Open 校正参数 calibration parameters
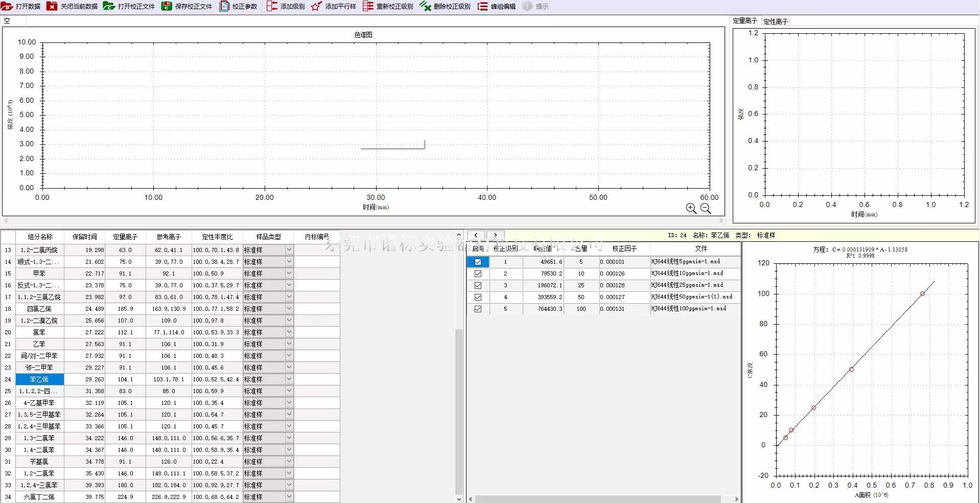 (x=224, y=6)
